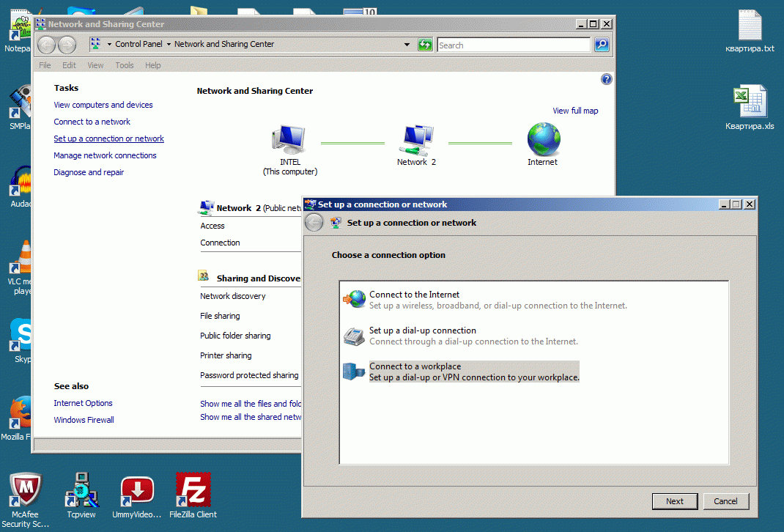The width and height of the screenshot is (784, 532).
Task: Click the INTEL This computer icon
Action: click(x=289, y=140)
